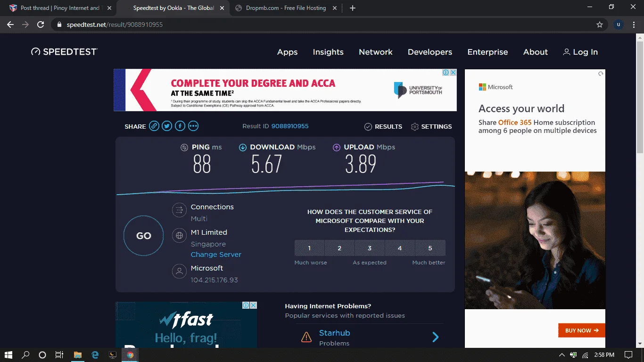Open Result ID 9088910955 link
The width and height of the screenshot is (644, 362).
click(290, 126)
